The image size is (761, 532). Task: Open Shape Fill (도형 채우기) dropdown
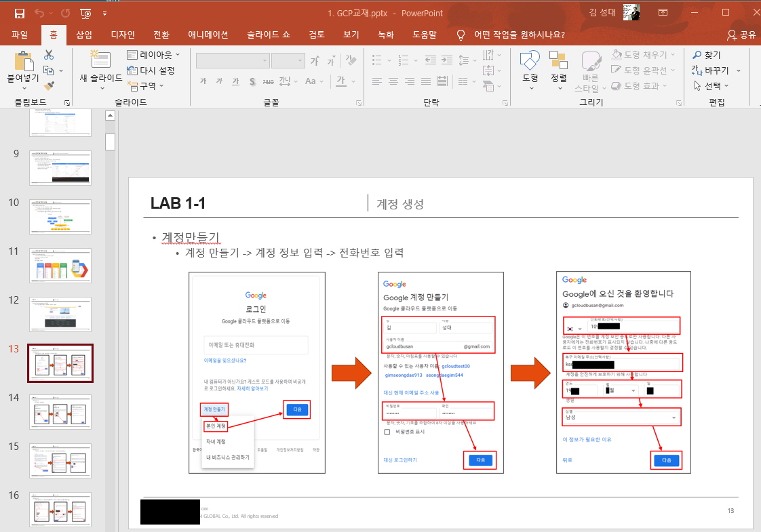coord(643,55)
